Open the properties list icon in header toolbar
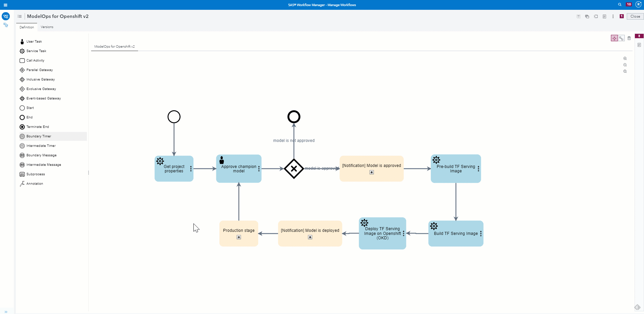 click(605, 17)
